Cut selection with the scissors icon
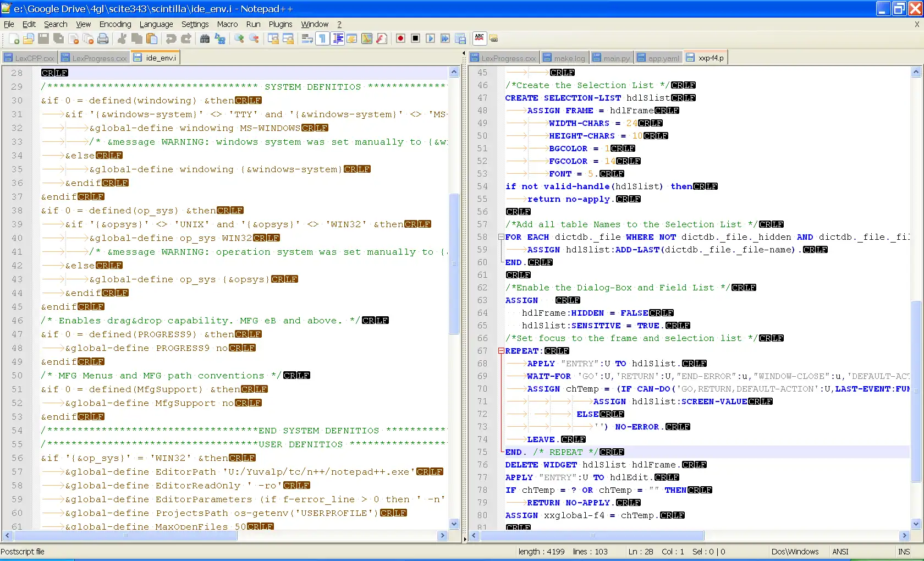Screen dimensions: 924x561 [122, 38]
